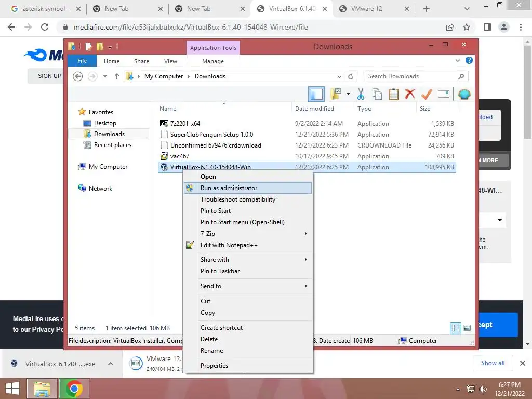The width and height of the screenshot is (532, 399).
Task: Select Run as administrator in context menu
Action: pos(248,188)
